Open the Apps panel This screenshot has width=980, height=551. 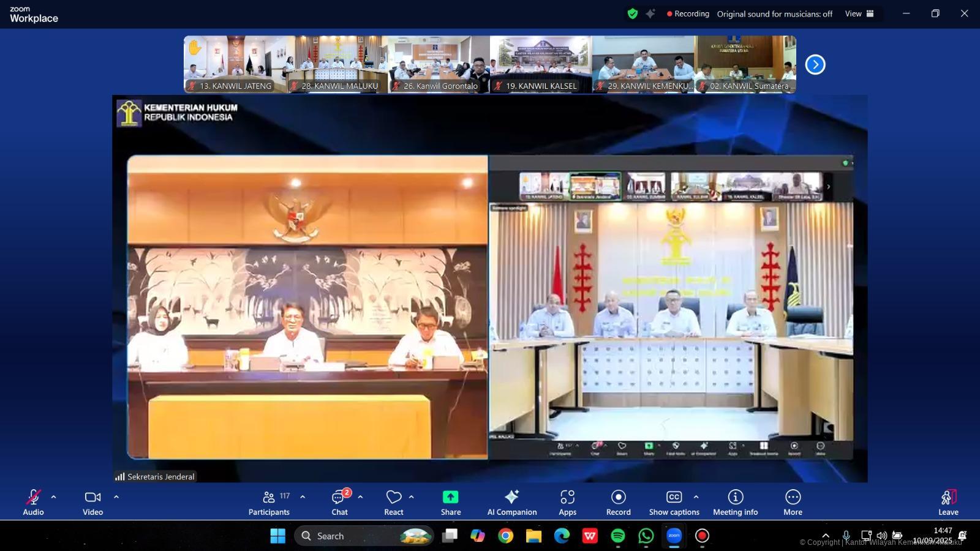[567, 502]
